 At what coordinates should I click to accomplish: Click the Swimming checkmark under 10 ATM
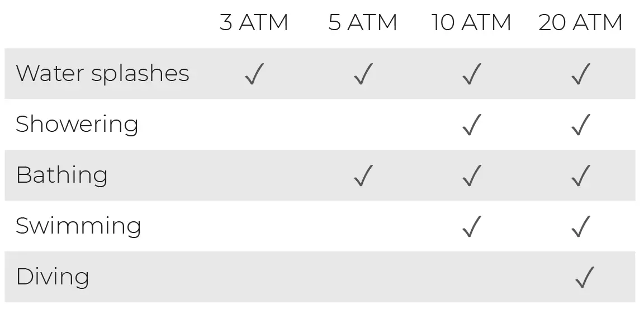pos(472,226)
